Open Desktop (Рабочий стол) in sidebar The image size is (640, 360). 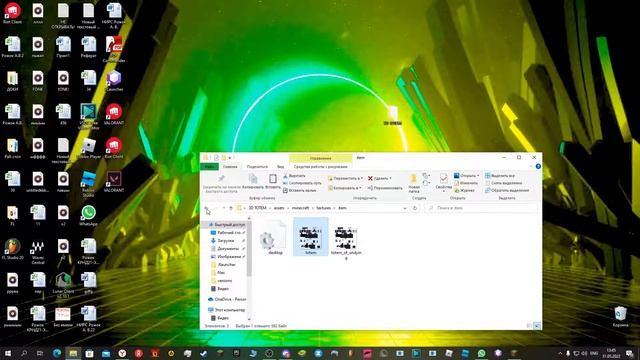click(227, 233)
